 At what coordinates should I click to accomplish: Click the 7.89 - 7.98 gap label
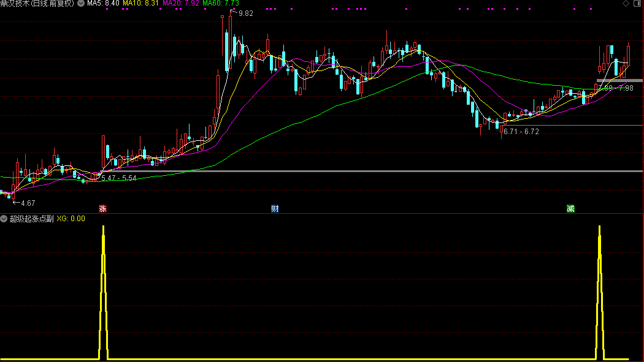616,88
